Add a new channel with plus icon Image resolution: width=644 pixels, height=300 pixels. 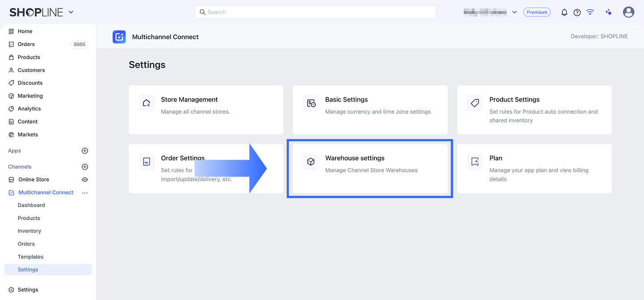coord(85,167)
